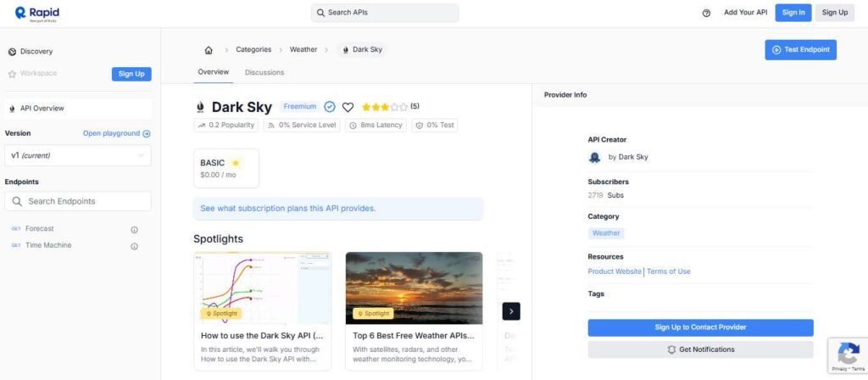Click Add Your API link
Image resolution: width=868 pixels, height=380 pixels.
coord(745,13)
